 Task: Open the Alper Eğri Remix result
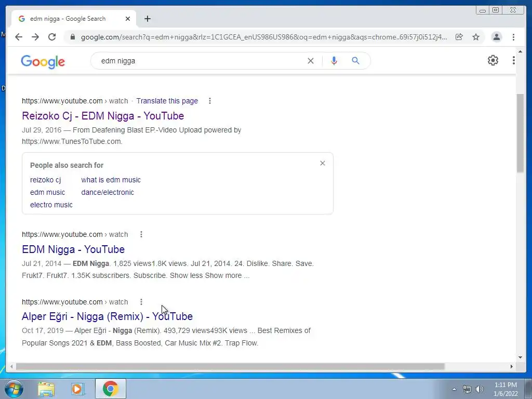click(107, 316)
